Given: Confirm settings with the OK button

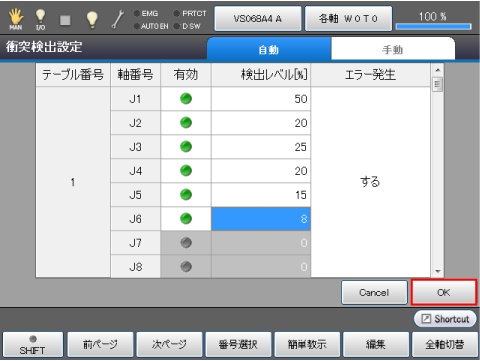Looking at the screenshot, I should [x=444, y=292].
